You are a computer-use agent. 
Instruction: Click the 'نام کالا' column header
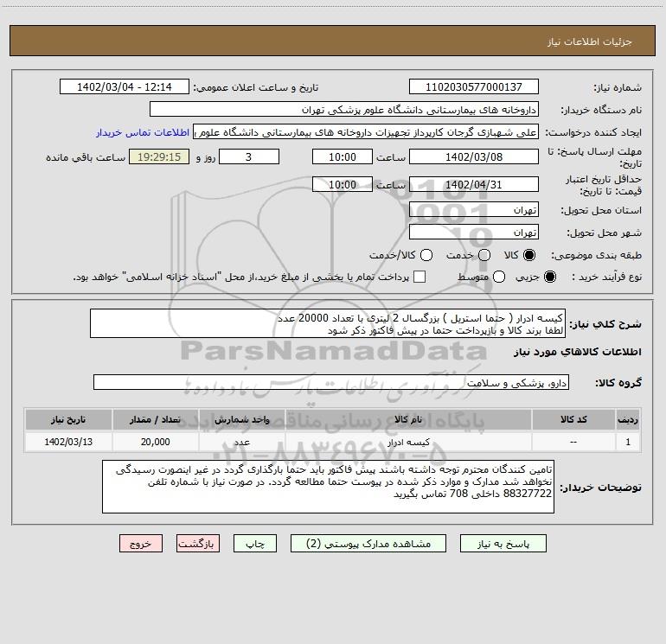tap(408, 419)
